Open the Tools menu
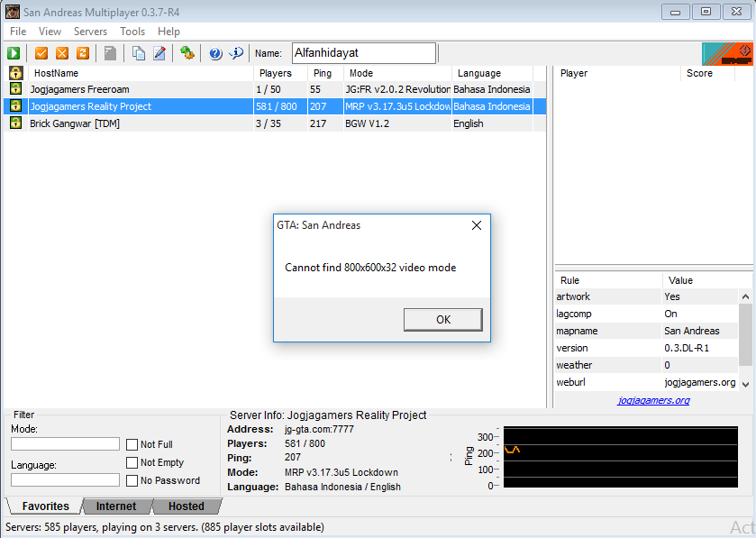The image size is (756, 538). point(132,32)
